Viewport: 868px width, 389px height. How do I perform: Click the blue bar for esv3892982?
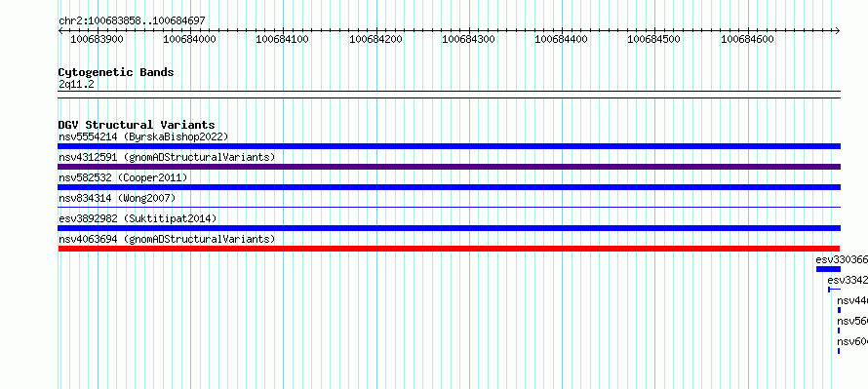pyautogui.click(x=449, y=228)
